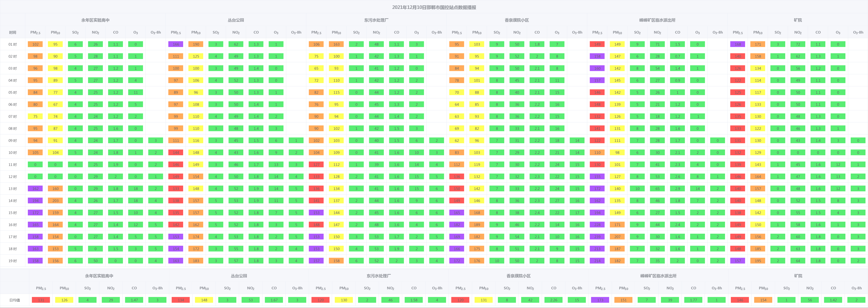The width and height of the screenshot is (868, 308).
Task: Click 永年区实验高中 PM10 value 203 at 14时
Action: pyautogui.click(x=56, y=201)
